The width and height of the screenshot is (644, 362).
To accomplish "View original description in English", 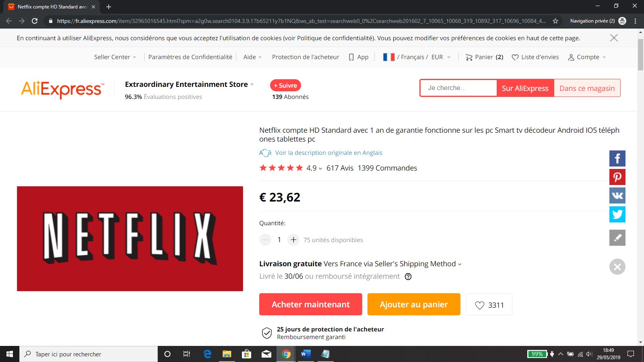I will (x=329, y=153).
